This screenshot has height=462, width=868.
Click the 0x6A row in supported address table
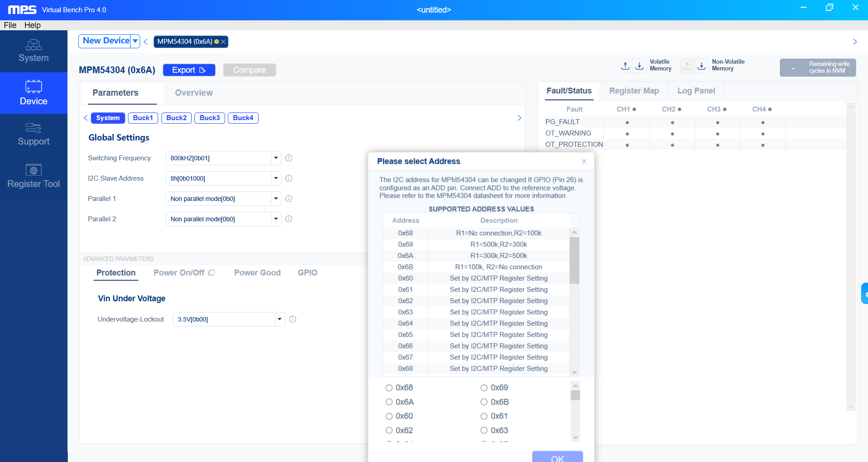[x=476, y=256]
